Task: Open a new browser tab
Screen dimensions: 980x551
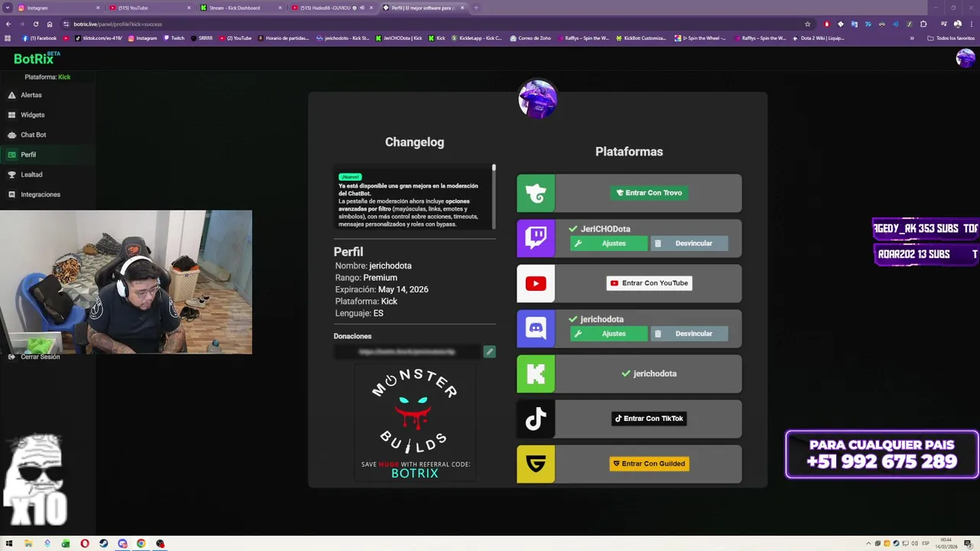Action: [475, 8]
